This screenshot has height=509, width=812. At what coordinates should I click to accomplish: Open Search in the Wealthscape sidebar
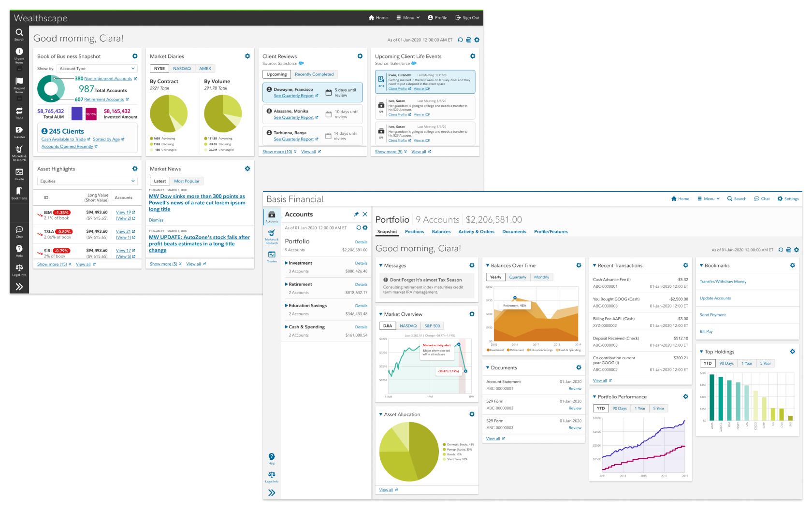pos(19,34)
